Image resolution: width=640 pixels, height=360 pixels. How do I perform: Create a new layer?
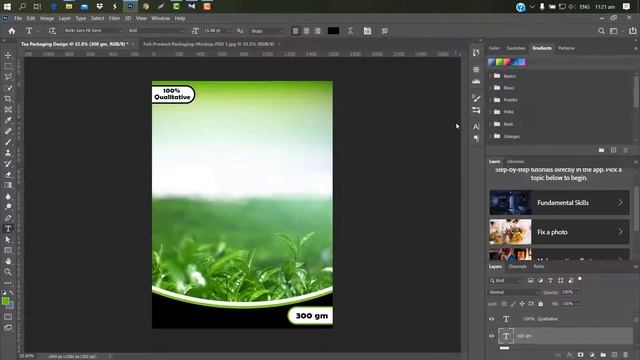614,355
